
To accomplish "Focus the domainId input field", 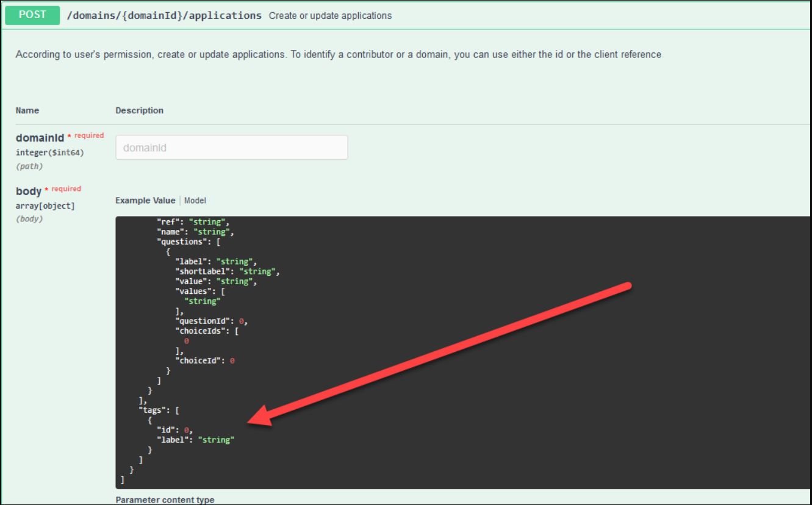I will click(x=232, y=148).
